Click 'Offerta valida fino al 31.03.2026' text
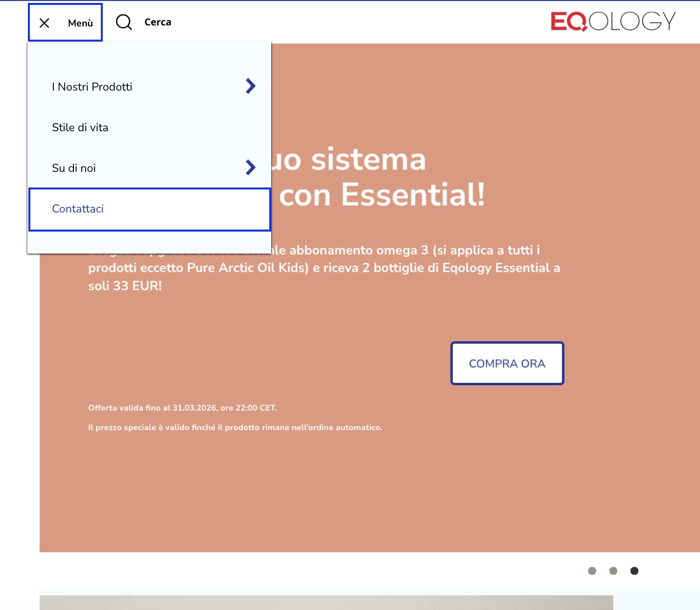The image size is (700, 610). pos(183,408)
